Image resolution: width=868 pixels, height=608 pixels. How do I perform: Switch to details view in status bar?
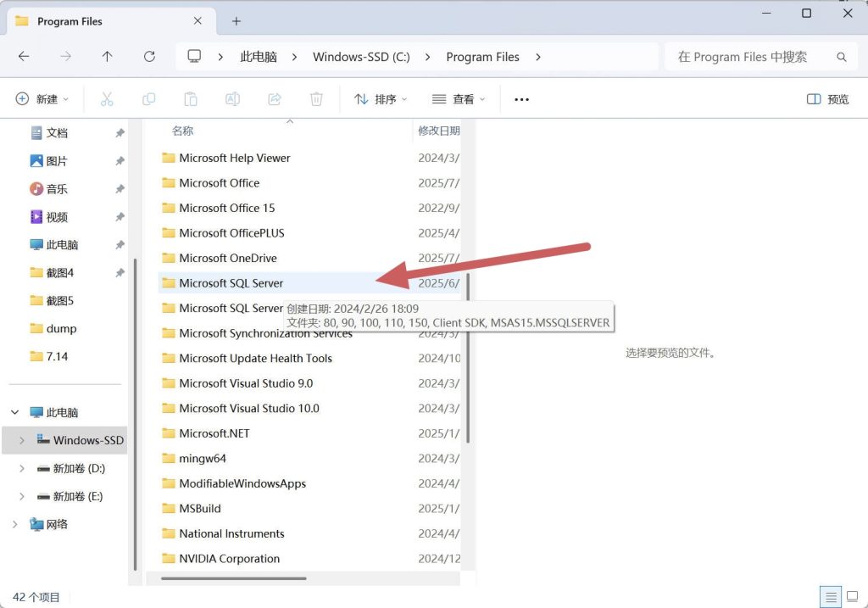832,597
